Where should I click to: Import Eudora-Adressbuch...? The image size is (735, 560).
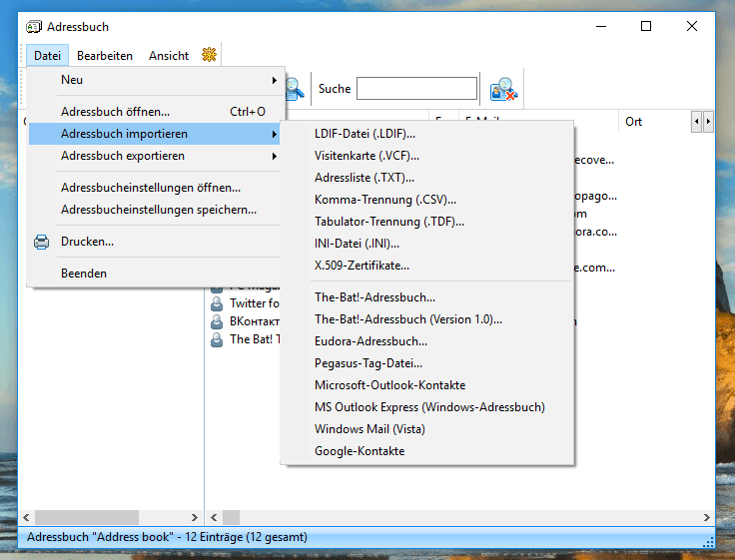tap(427, 341)
